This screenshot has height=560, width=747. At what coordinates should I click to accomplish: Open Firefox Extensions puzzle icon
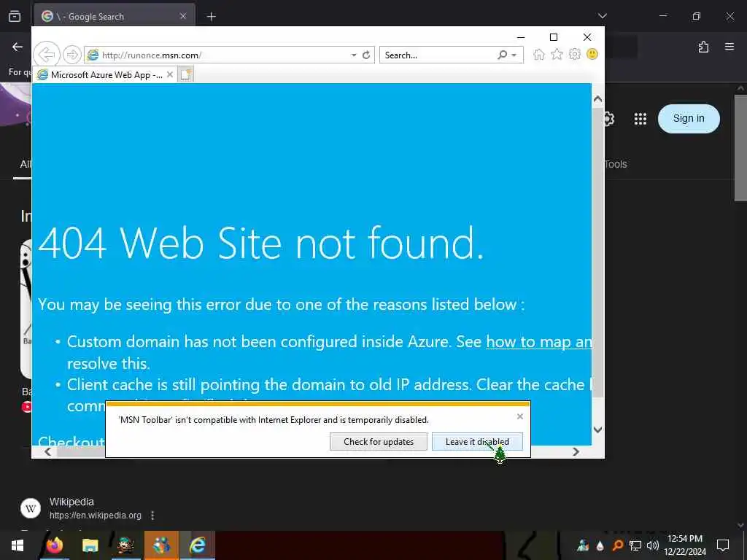(x=703, y=47)
